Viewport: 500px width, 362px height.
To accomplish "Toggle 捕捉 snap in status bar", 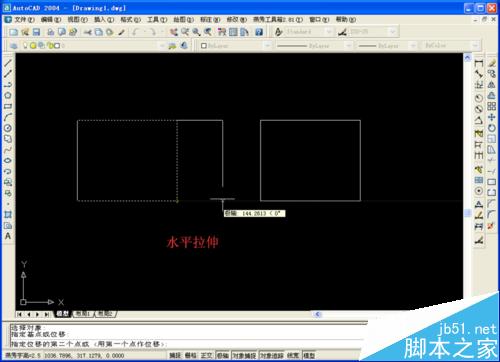I will (x=175, y=355).
